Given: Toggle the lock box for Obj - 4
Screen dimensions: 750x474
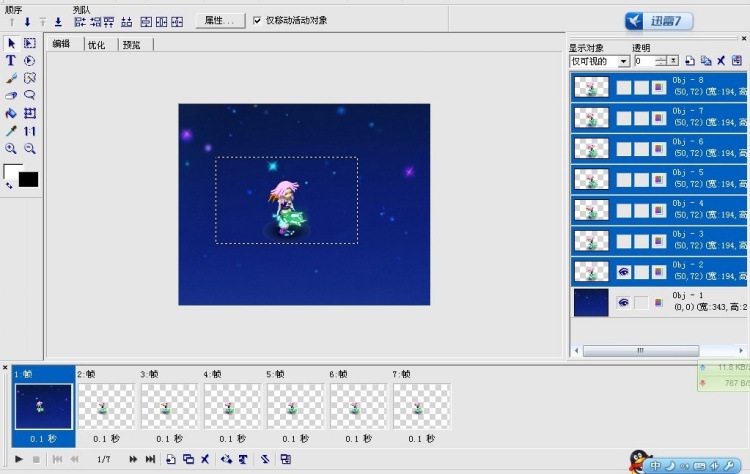Looking at the screenshot, I should click(x=641, y=210).
